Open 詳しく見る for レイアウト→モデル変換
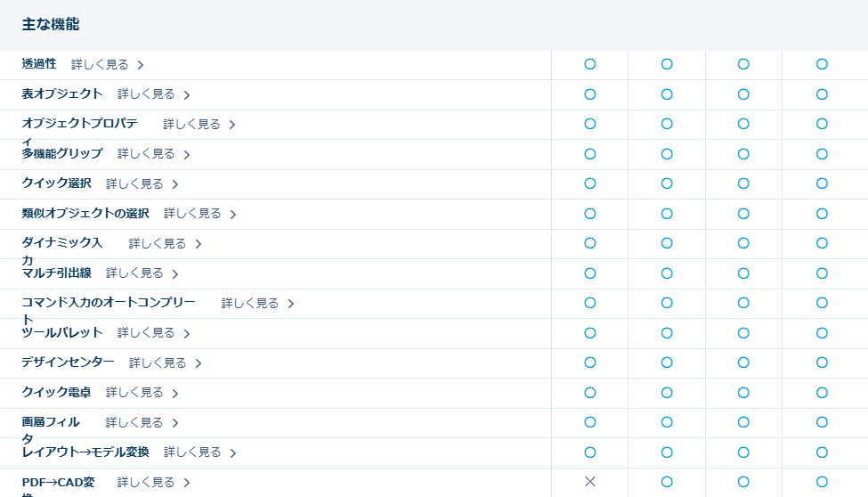 pyautogui.click(x=192, y=452)
